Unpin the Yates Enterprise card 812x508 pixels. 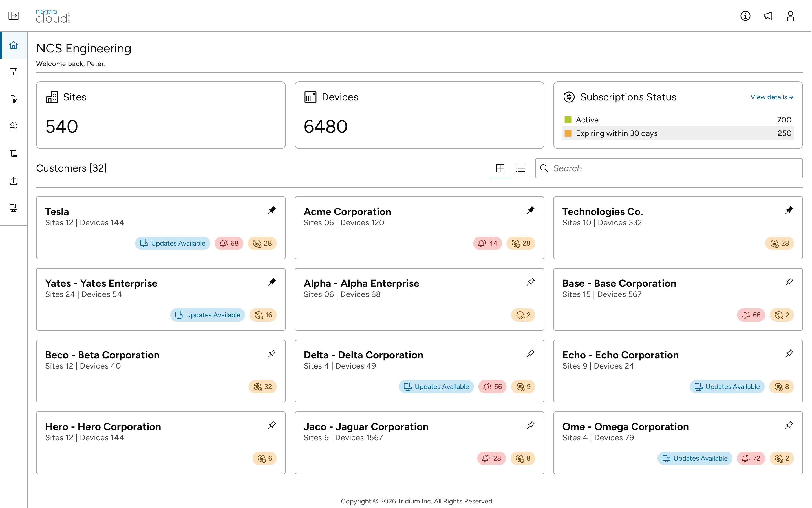point(272,282)
